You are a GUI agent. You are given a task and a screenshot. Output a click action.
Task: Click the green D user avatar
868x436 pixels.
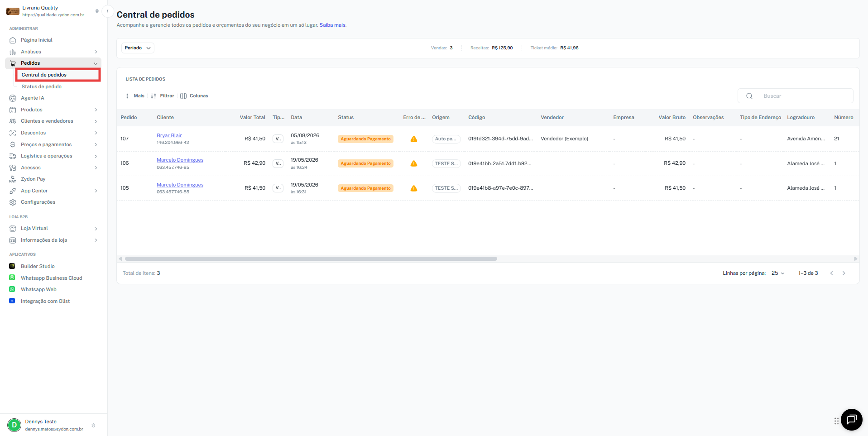click(14, 425)
